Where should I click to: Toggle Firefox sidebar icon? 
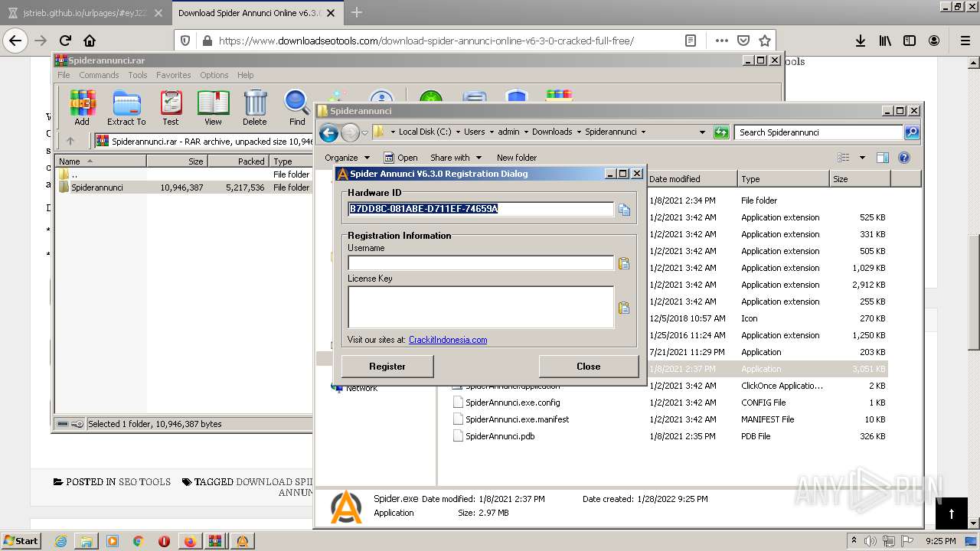pos(910,41)
